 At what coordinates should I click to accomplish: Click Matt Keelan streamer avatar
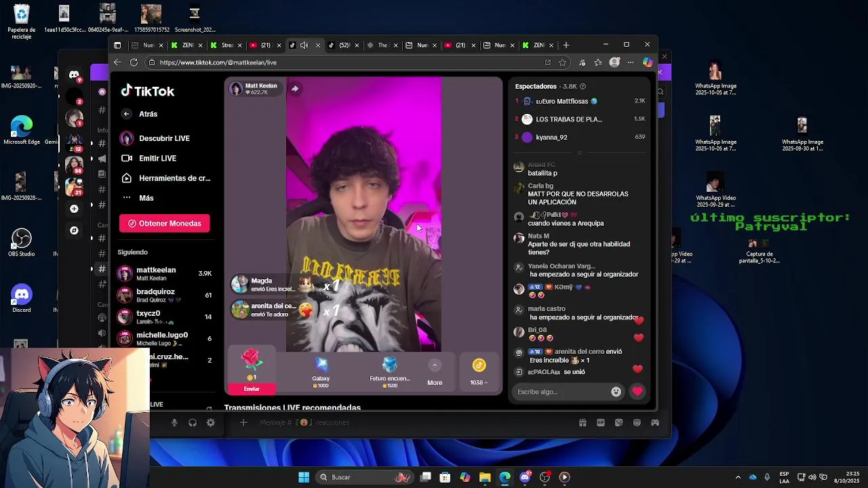click(x=236, y=89)
